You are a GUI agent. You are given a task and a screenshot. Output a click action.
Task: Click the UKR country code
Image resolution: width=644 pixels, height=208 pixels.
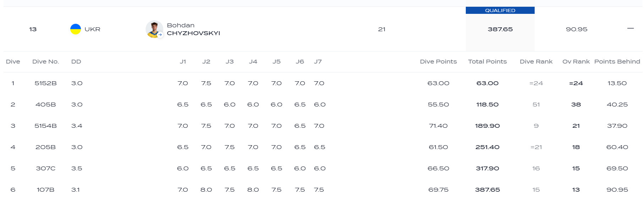[92, 29]
